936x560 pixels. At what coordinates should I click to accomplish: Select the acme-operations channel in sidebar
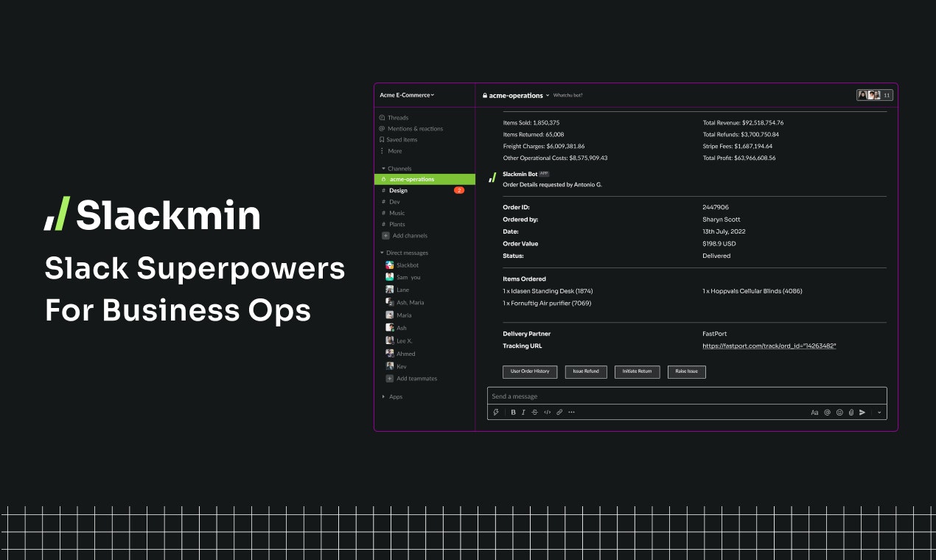[x=425, y=179]
